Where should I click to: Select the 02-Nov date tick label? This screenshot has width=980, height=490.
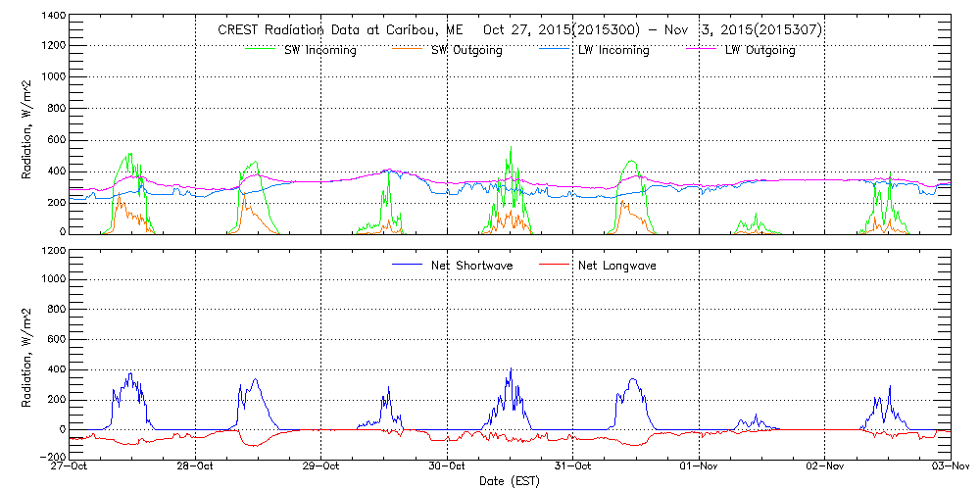coord(825,466)
